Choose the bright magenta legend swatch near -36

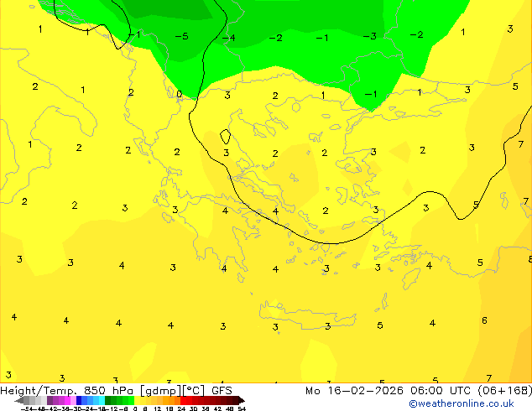coord(67,400)
